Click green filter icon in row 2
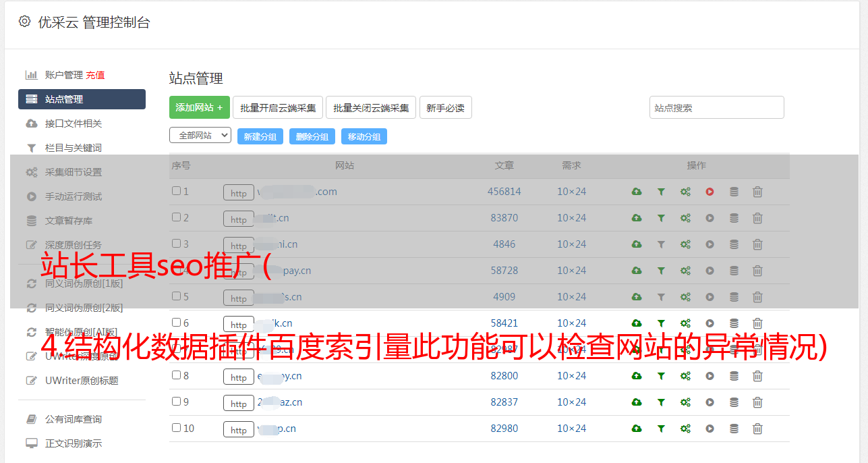 tap(661, 218)
